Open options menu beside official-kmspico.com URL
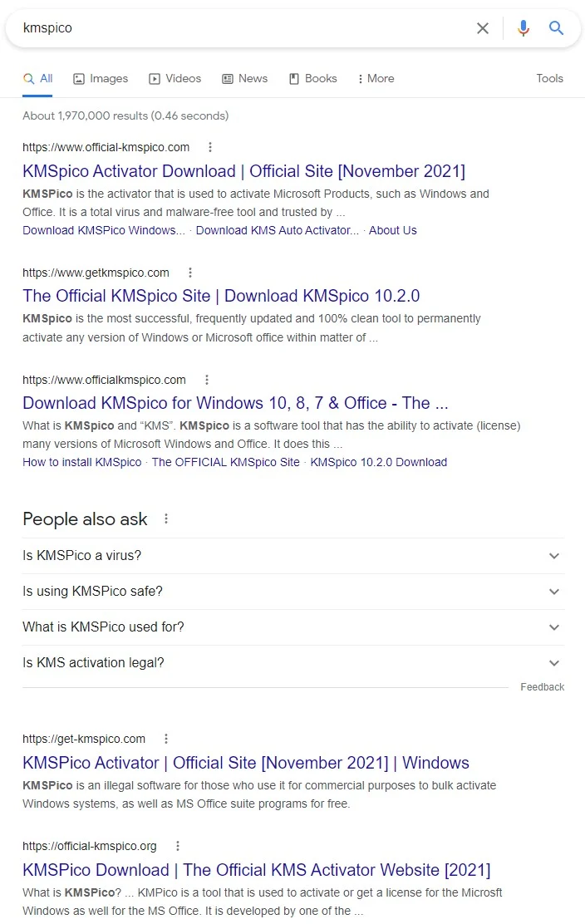Viewport: 585px width, 924px height. point(209,147)
